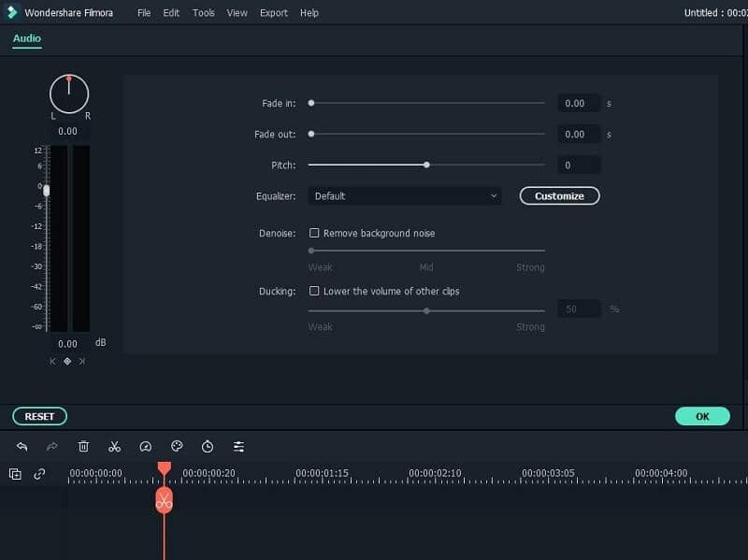748x560 pixels.
Task: Click the Undo icon in the toolbar
Action: tap(22, 447)
